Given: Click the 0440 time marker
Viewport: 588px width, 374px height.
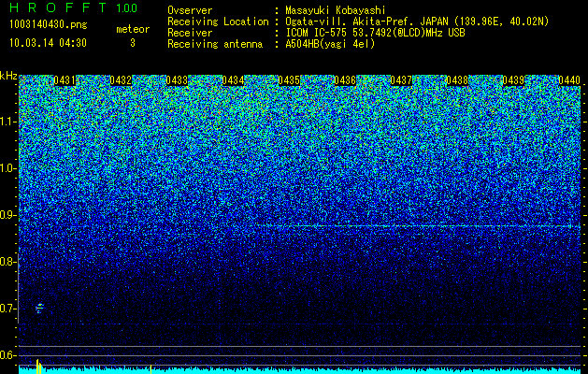Looking at the screenshot, I should pyautogui.click(x=569, y=80).
